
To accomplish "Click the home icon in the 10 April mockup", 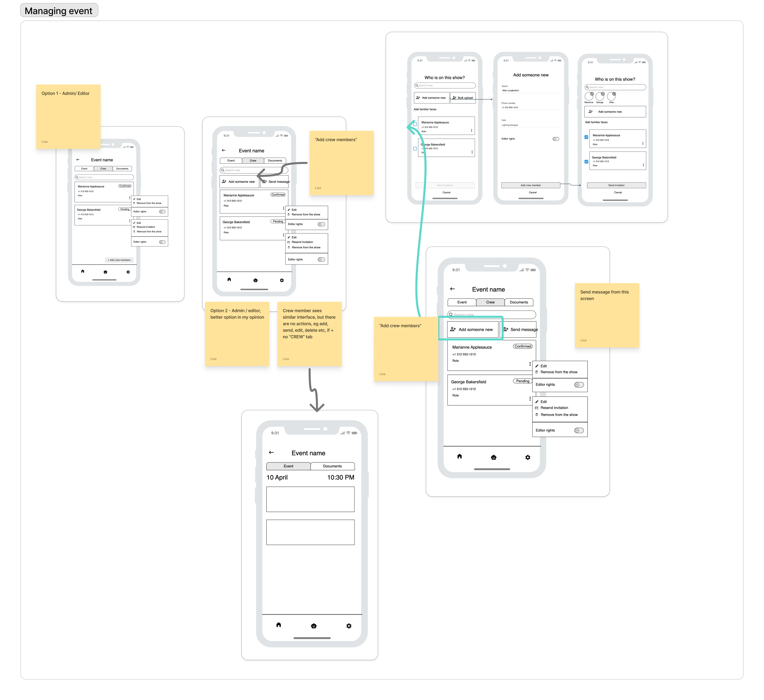I will [278, 625].
